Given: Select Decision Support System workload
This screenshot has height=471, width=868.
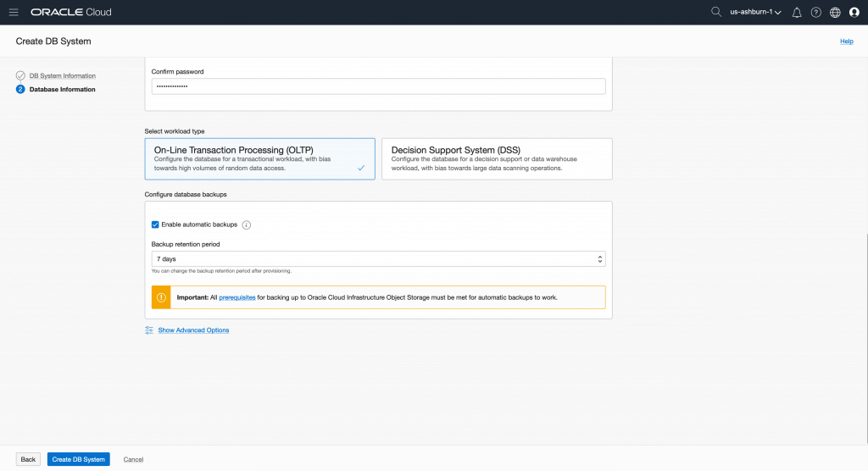Looking at the screenshot, I should (x=496, y=158).
